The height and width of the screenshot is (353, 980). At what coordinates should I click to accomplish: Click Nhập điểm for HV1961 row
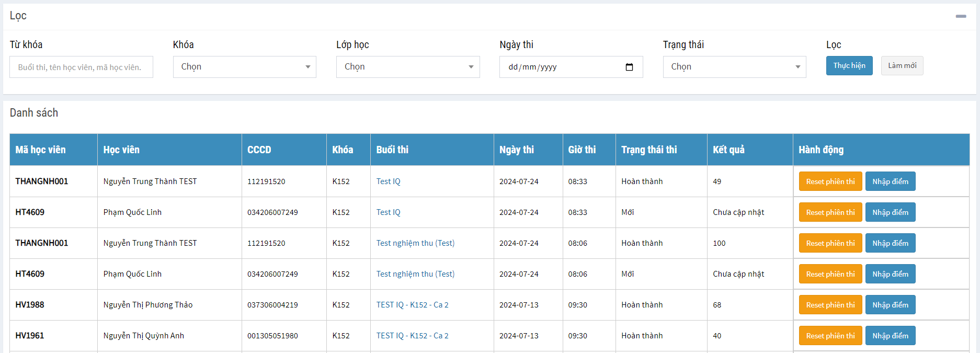(890, 336)
